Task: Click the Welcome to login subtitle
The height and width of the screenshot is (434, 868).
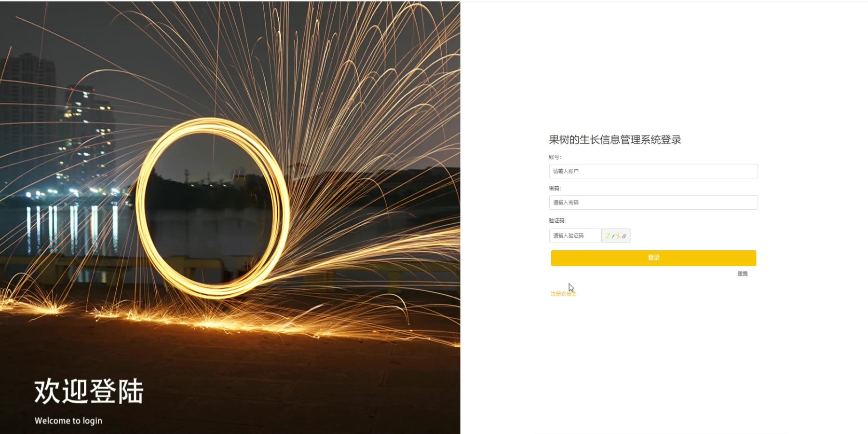Action: coord(68,420)
